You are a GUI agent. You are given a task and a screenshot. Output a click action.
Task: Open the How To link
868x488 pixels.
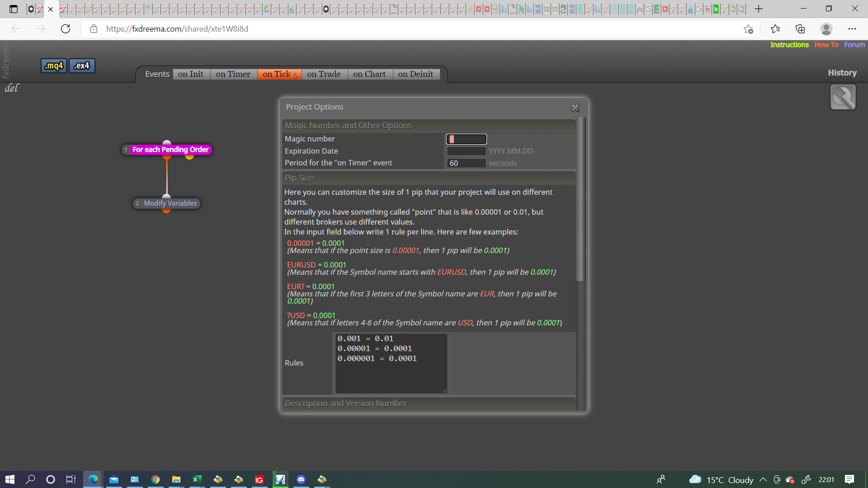click(x=826, y=45)
